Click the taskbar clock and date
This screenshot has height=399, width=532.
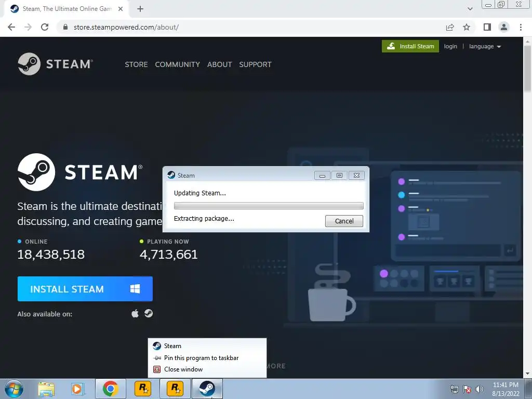(506, 389)
